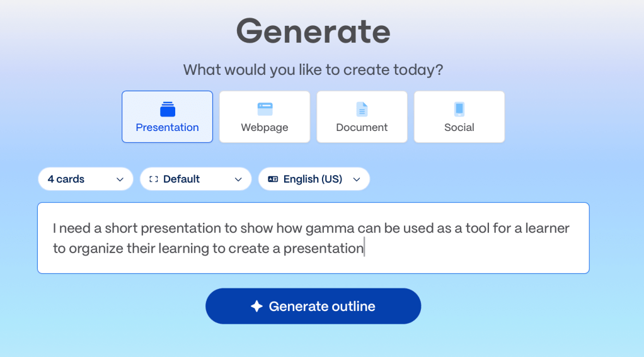The image size is (644, 357).
Task: Click the sparkle icon on Generate outline
Action: tap(256, 307)
